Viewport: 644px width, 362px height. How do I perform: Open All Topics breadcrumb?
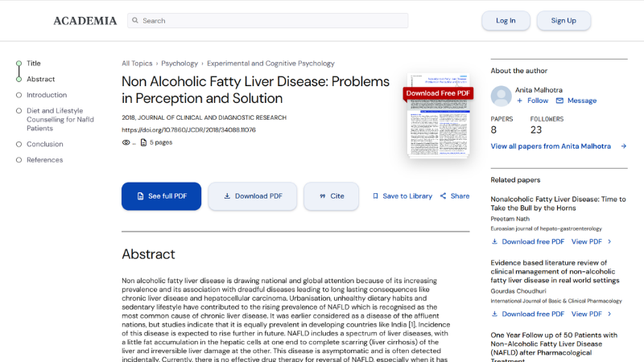137,64
